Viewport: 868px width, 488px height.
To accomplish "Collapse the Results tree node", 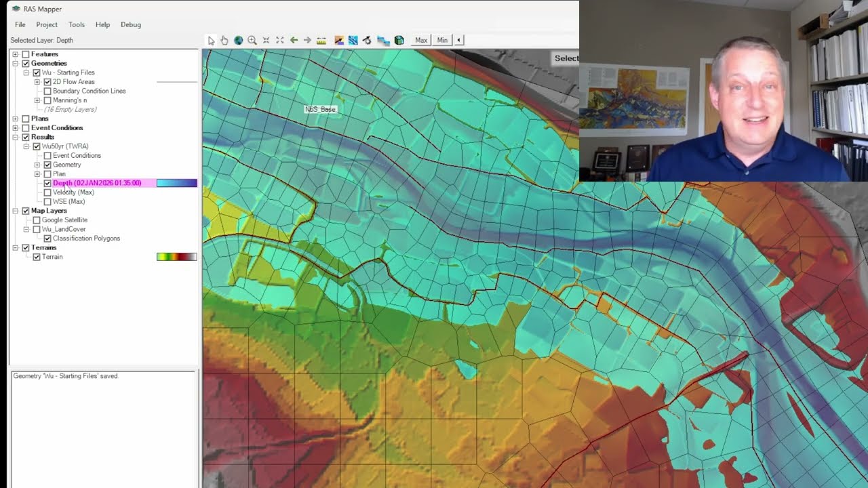I will pos(16,137).
